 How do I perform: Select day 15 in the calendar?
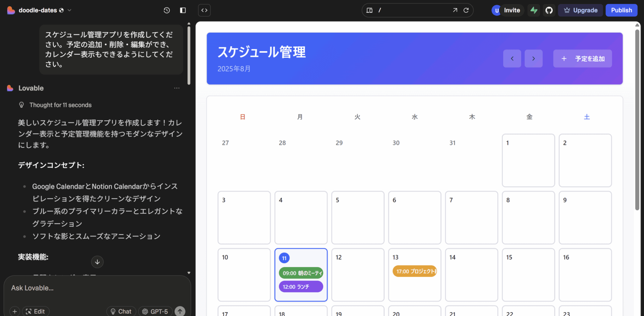coord(528,275)
